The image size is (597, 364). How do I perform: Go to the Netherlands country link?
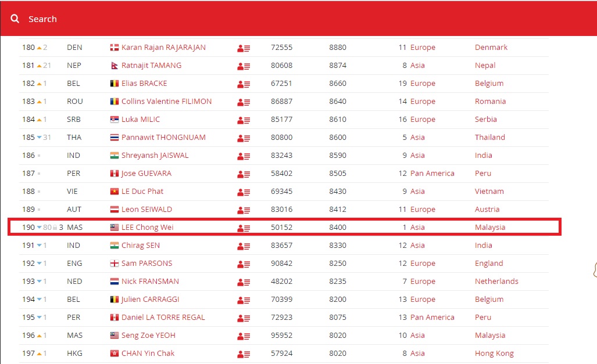click(496, 282)
